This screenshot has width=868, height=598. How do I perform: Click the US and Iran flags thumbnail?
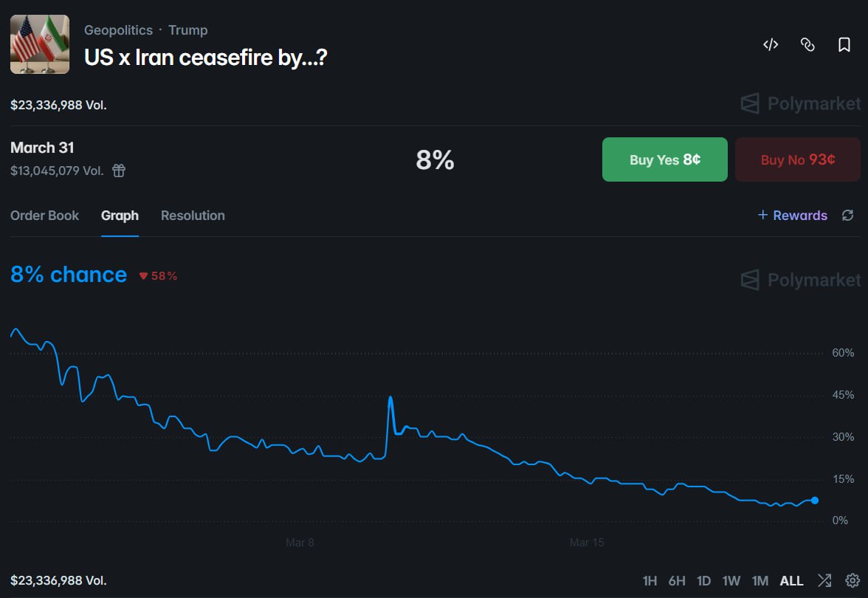coord(40,44)
